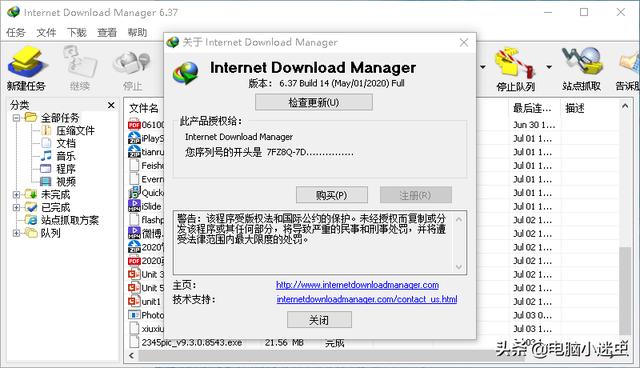Viewport: 640px width, 368px height.
Task: Select 视频 category
Action: pos(66,182)
